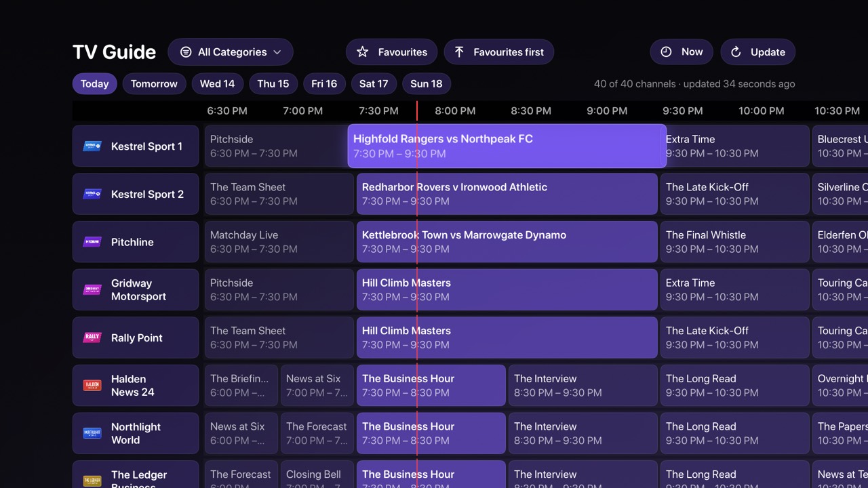Image resolution: width=868 pixels, height=488 pixels.
Task: Open The Business Hour on Northlight World
Action: point(431,433)
